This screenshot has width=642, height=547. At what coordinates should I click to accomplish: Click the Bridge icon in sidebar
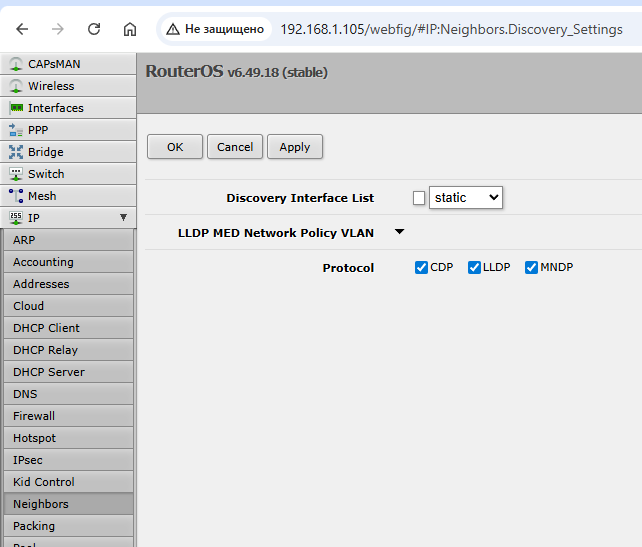tap(16, 152)
